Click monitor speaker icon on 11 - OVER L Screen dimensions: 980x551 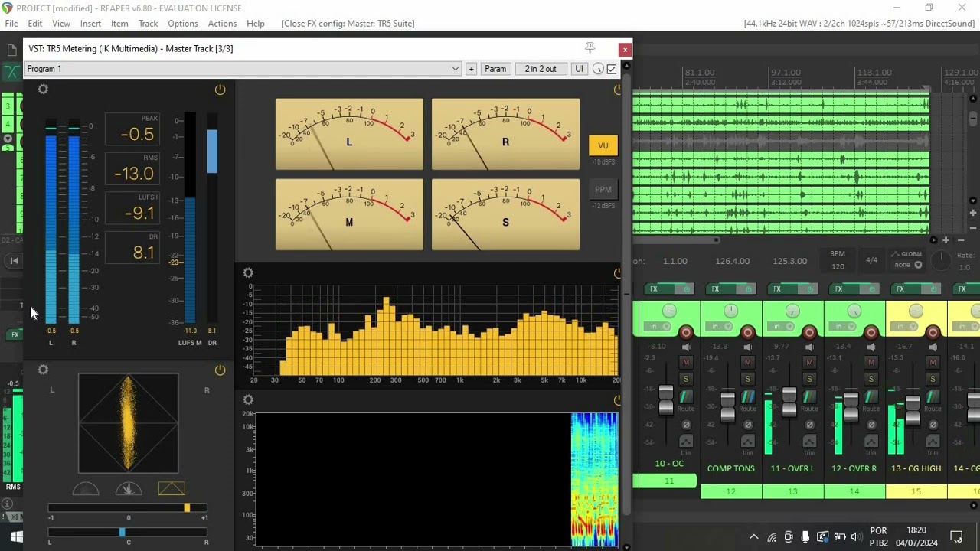pos(809,347)
